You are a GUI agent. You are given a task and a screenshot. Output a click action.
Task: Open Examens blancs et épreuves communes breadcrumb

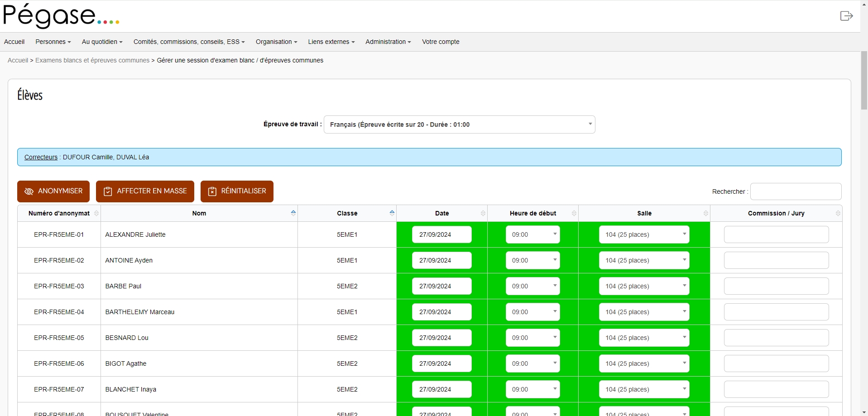pyautogui.click(x=92, y=60)
